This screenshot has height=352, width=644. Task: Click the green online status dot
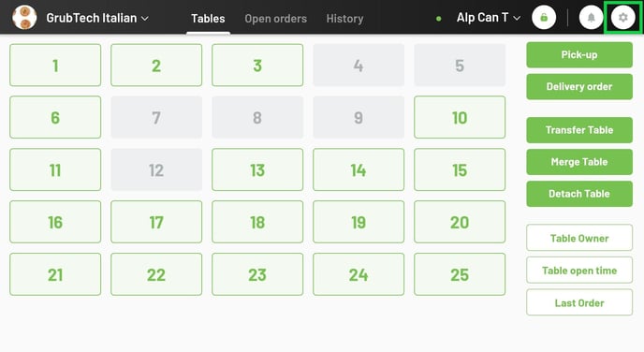[439, 19]
